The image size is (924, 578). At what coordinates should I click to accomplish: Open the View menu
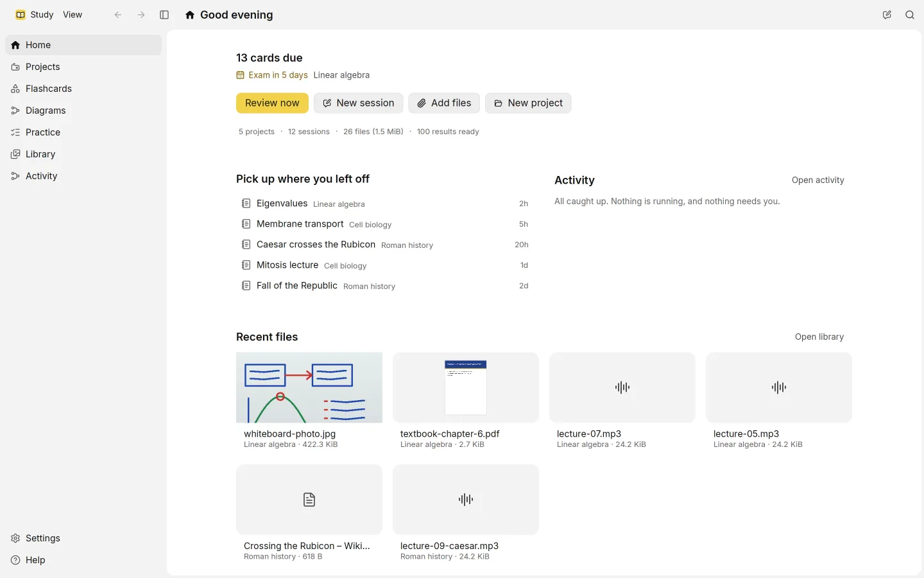coord(73,15)
